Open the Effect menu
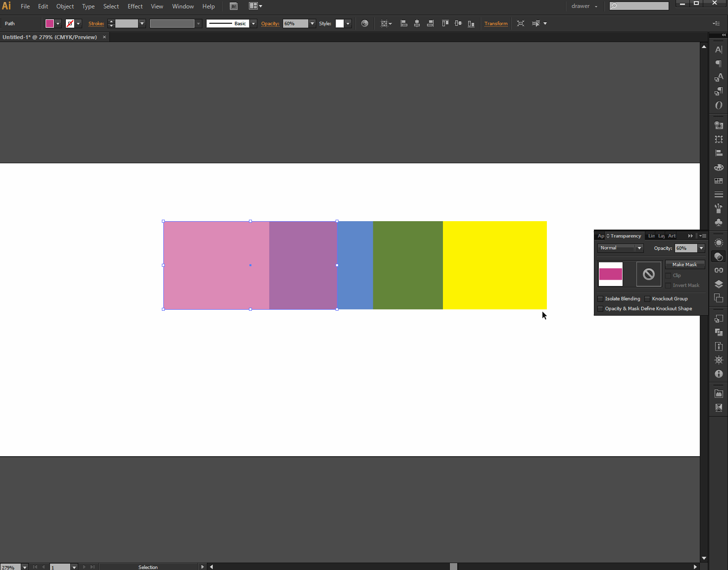 pos(135,6)
